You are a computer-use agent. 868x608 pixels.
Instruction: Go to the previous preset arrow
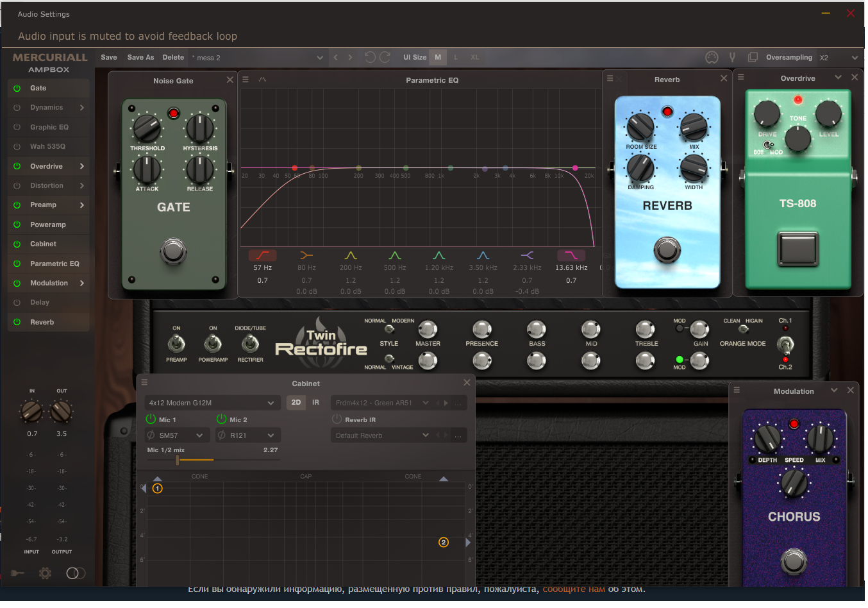pos(335,58)
